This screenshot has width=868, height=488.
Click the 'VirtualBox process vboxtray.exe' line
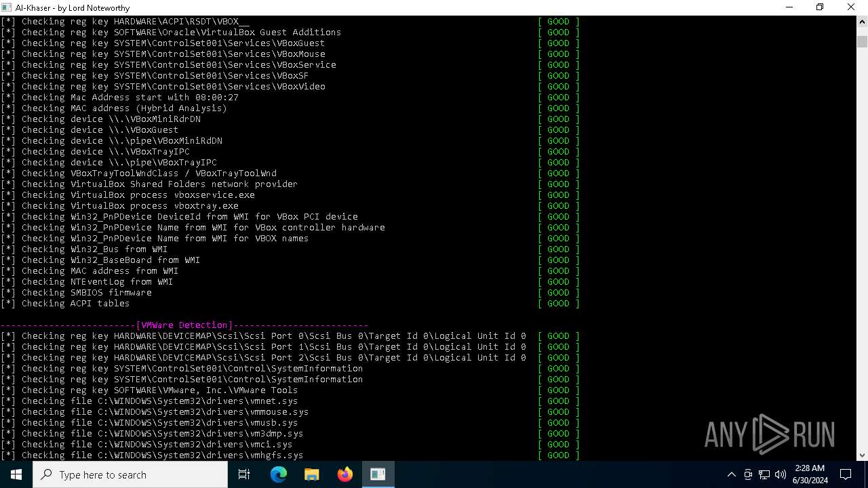119,206
